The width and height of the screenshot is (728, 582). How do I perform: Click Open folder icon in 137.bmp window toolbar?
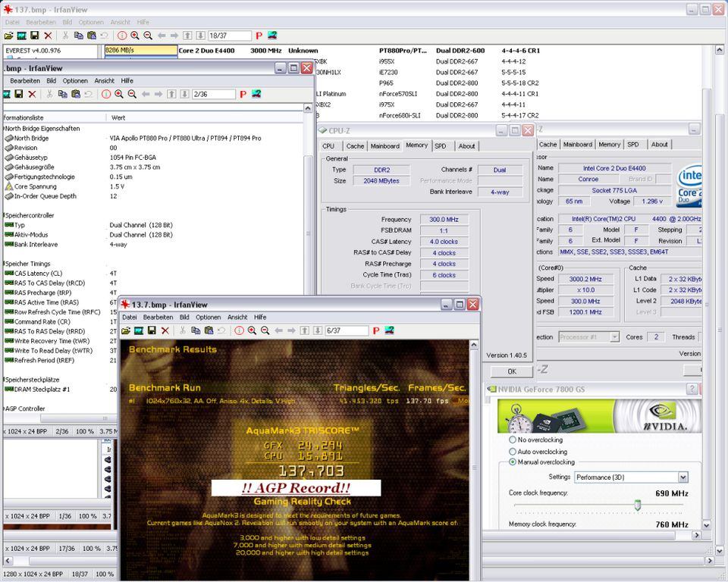point(8,36)
